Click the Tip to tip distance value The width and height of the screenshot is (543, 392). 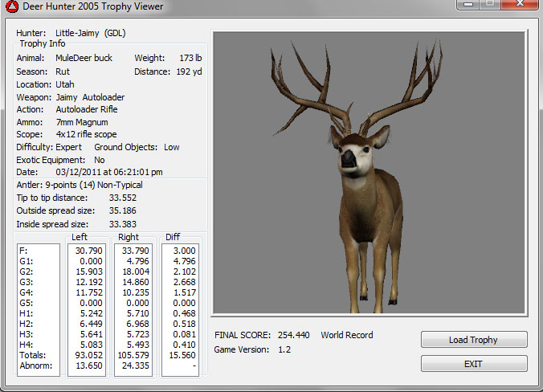pyautogui.click(x=122, y=197)
